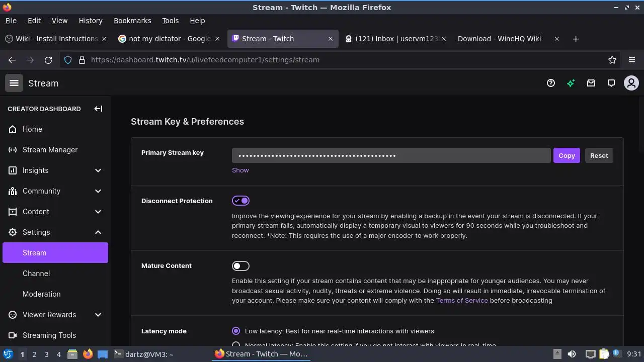Open the Bookmarks menu
This screenshot has width=644, height=362.
pos(132,21)
